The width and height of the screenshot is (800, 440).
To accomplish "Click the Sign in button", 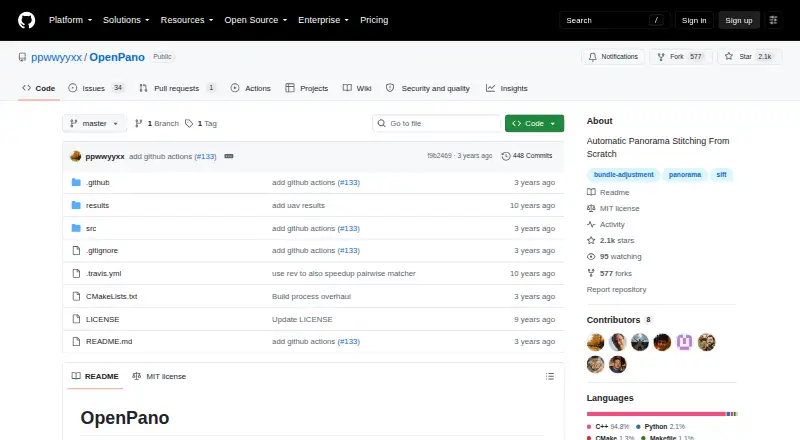I will (694, 20).
